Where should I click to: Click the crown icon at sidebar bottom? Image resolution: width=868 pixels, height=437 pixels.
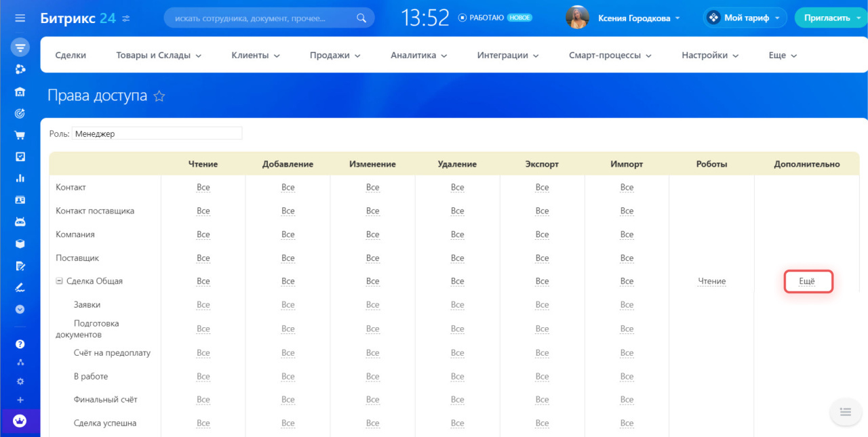click(x=20, y=421)
